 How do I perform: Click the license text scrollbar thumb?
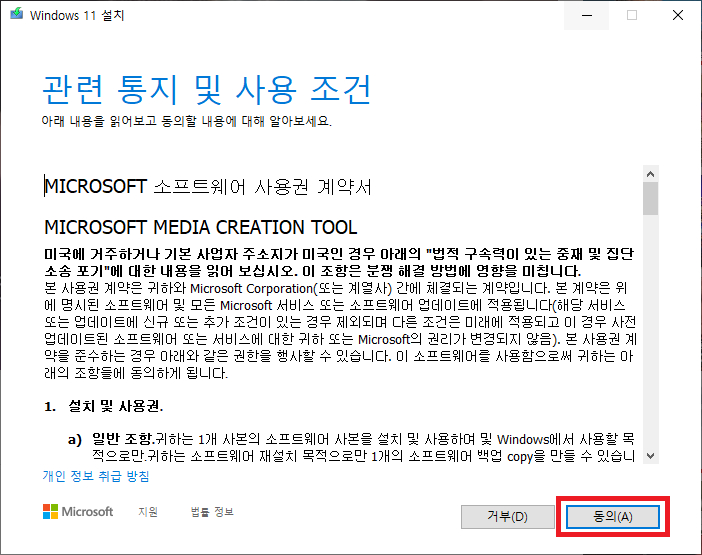pyautogui.click(x=651, y=199)
